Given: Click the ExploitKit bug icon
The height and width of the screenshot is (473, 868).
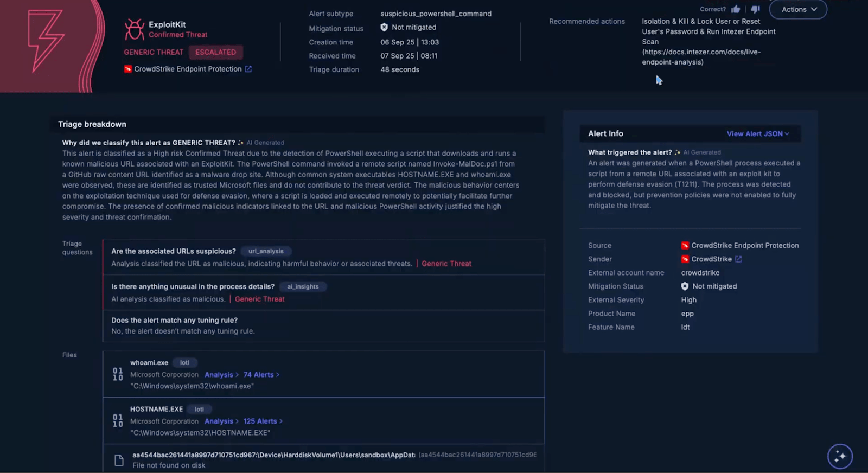Looking at the screenshot, I should click(134, 29).
